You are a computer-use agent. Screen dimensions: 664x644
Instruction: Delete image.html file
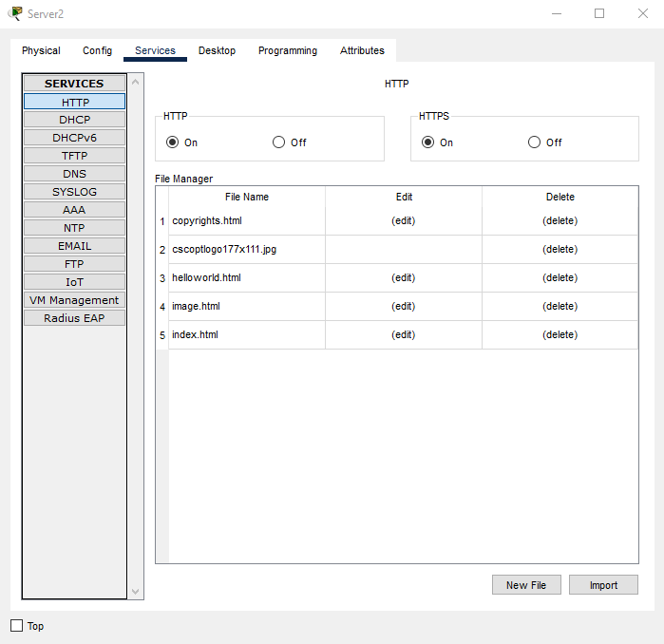pos(560,306)
